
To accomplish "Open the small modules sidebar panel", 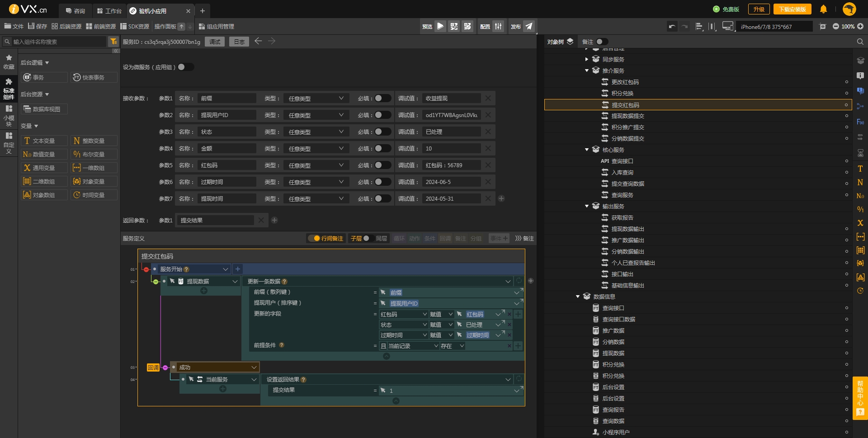I will pyautogui.click(x=9, y=116).
